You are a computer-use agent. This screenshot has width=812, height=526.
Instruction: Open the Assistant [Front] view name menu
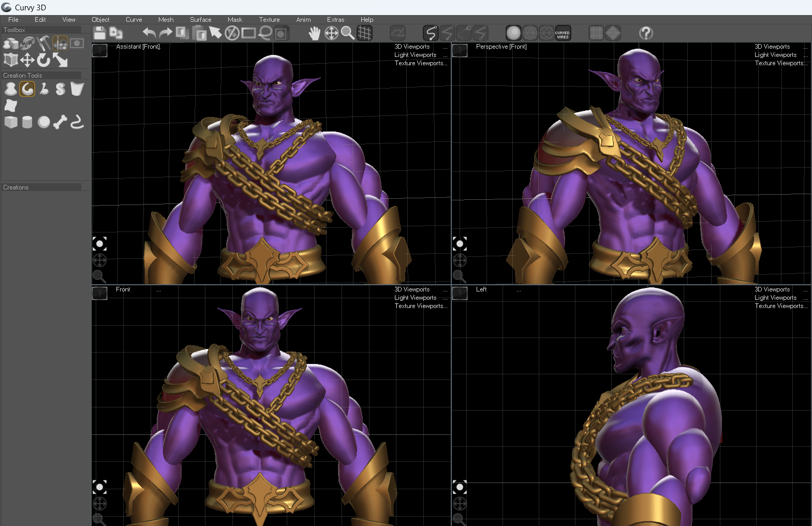tap(138, 47)
